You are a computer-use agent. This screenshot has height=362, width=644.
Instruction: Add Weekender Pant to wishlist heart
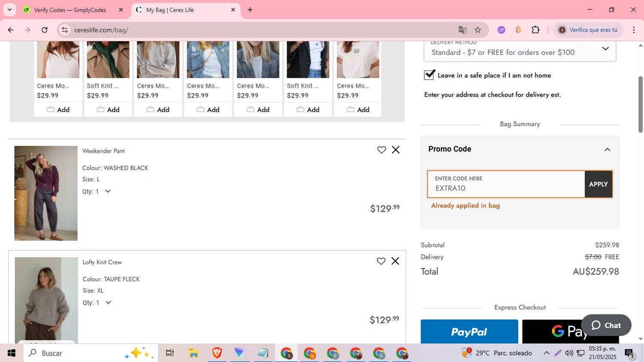point(381,150)
